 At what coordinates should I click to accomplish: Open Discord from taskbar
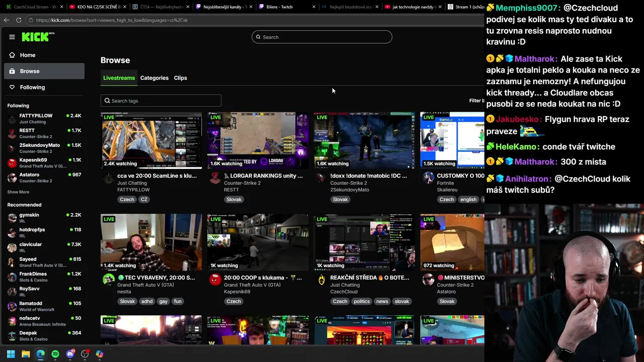click(70, 354)
